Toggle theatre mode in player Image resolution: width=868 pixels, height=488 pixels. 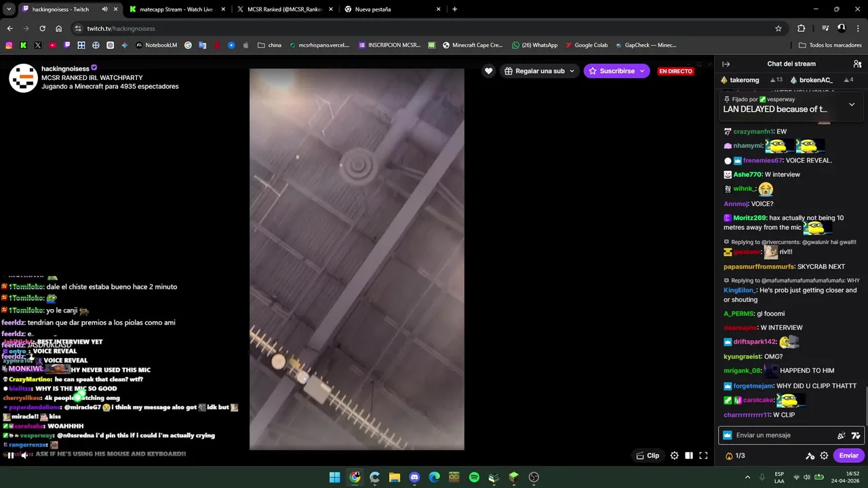(x=689, y=455)
